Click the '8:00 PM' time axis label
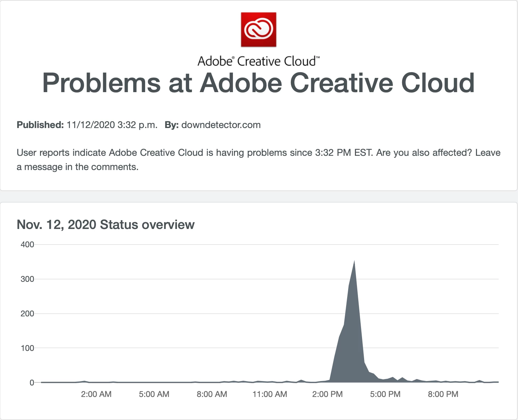This screenshot has height=420, width=518. 443,394
